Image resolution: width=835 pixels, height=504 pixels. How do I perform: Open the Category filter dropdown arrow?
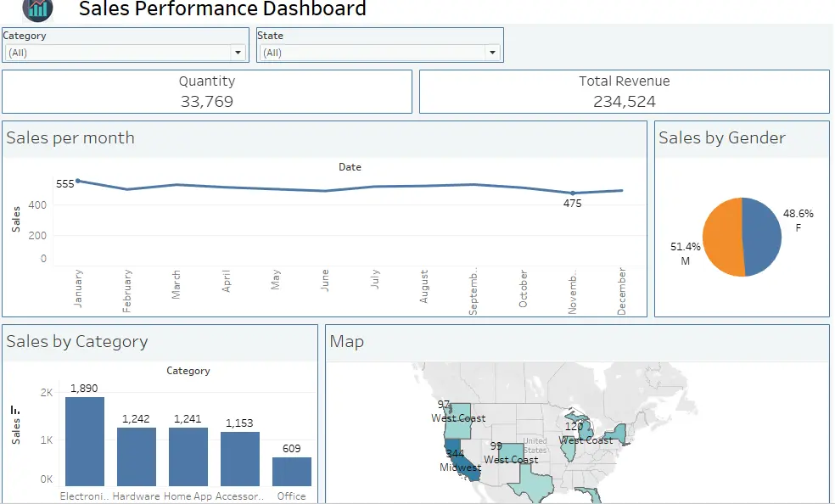coord(238,53)
